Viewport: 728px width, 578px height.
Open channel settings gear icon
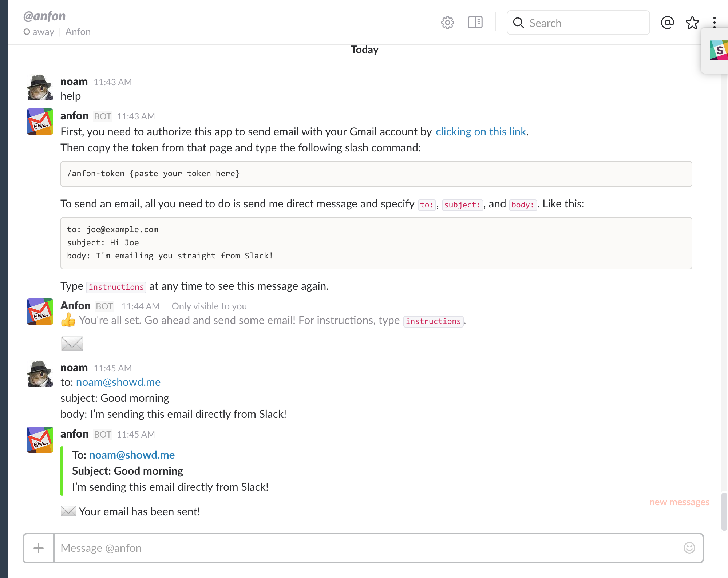point(447,23)
